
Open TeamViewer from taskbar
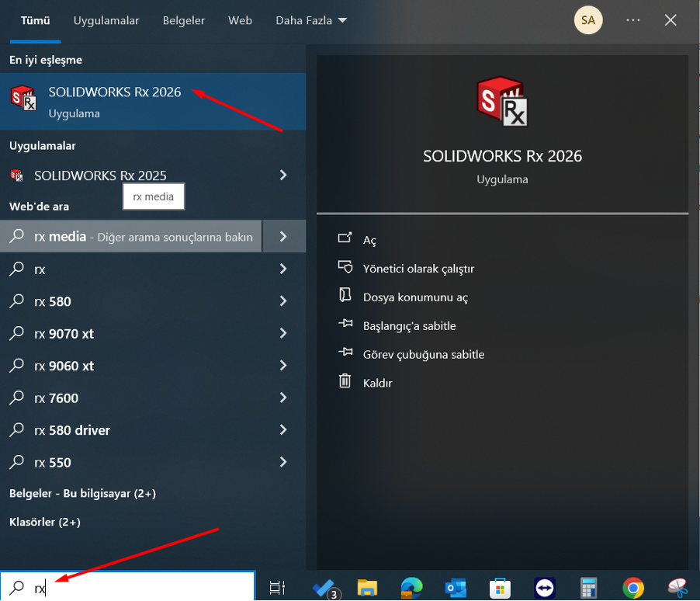point(545,588)
